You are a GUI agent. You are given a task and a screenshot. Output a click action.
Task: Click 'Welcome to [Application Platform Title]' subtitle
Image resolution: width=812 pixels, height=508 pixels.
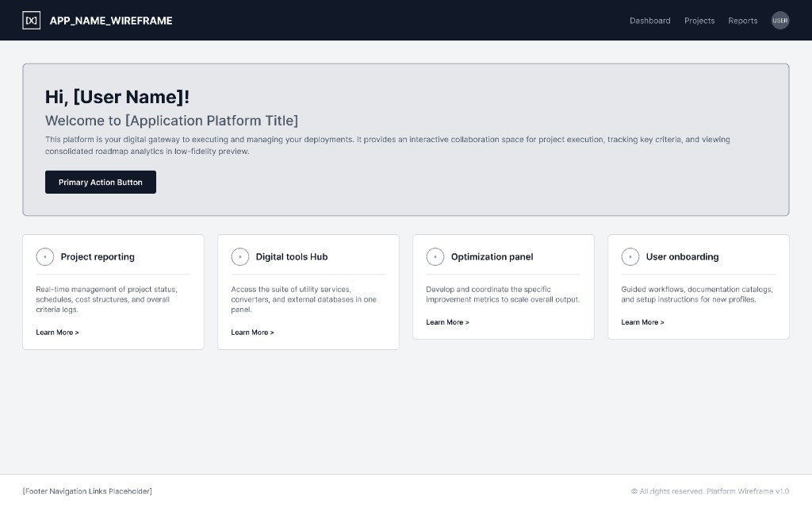point(171,121)
